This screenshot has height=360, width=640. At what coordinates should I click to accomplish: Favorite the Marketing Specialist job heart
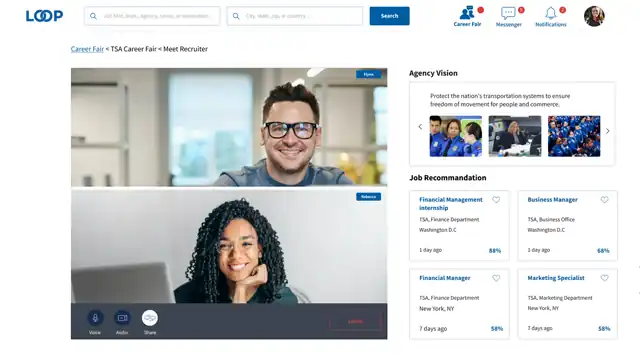tap(604, 278)
